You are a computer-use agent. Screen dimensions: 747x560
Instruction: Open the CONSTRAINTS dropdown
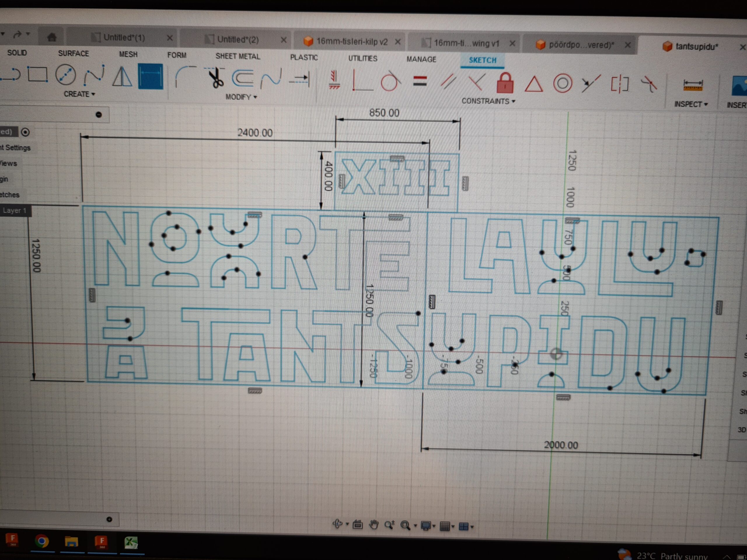click(488, 101)
